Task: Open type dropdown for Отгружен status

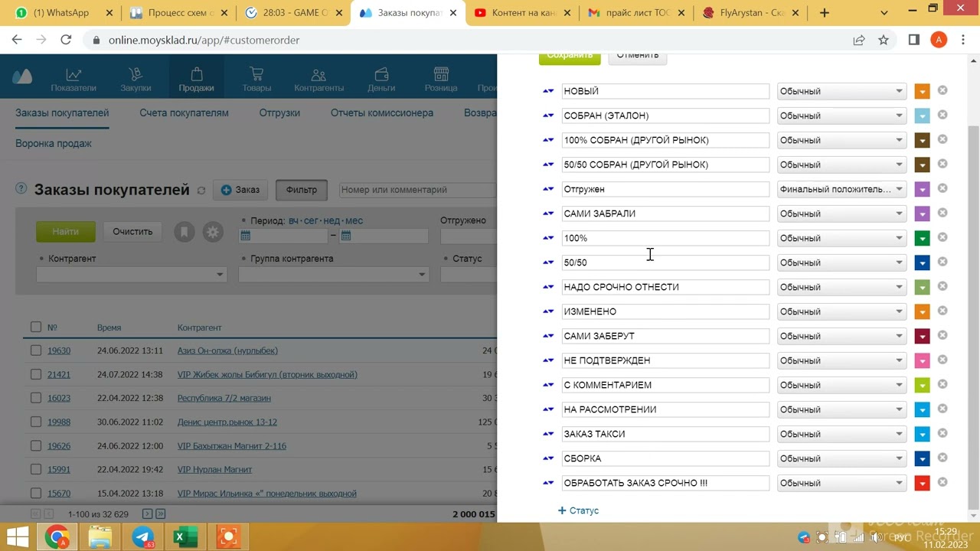Action: [841, 189]
